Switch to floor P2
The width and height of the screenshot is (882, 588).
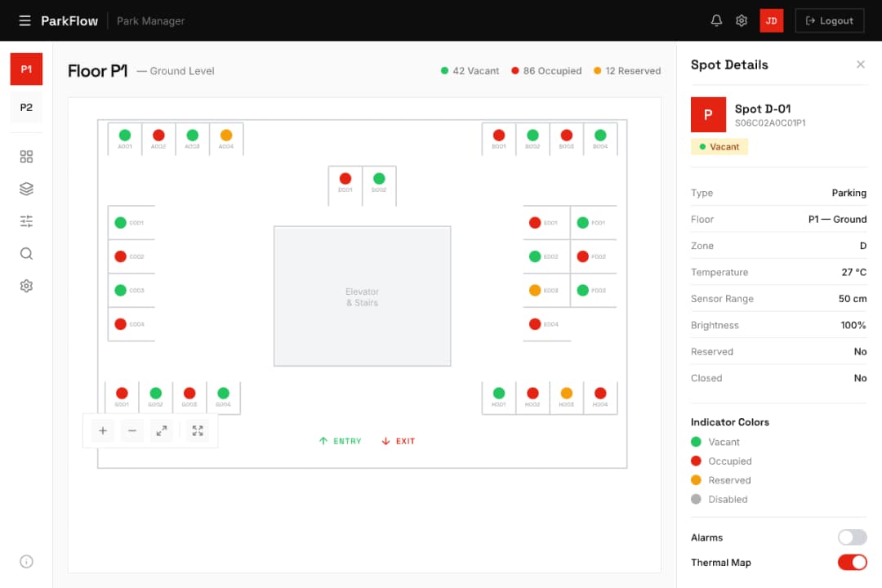coord(25,107)
